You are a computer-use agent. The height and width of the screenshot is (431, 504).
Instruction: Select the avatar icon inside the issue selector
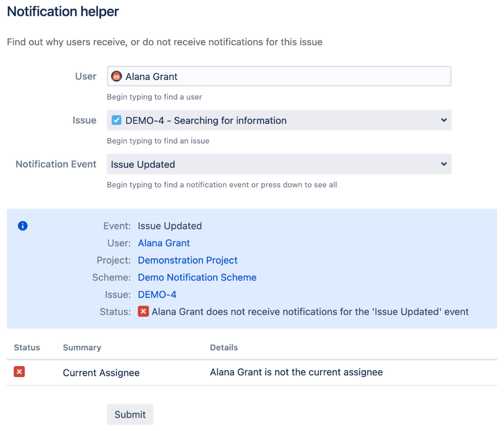(117, 120)
